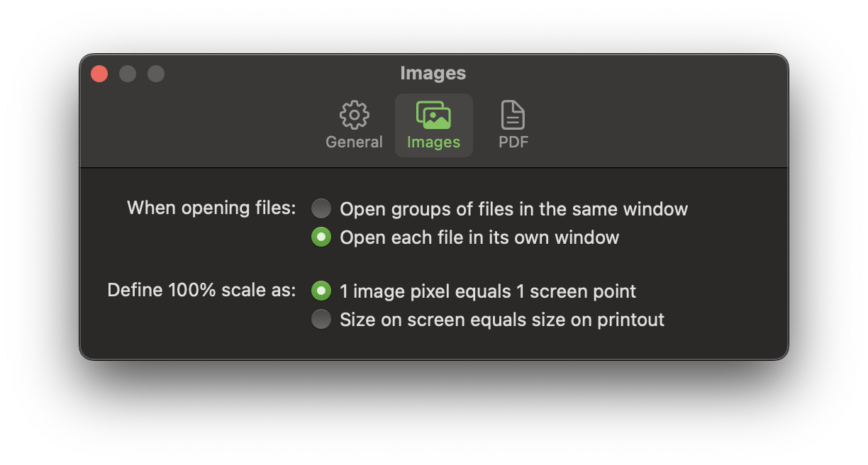The height and width of the screenshot is (465, 868).
Task: Enable the radio button for printout-size scale
Action: 321,320
